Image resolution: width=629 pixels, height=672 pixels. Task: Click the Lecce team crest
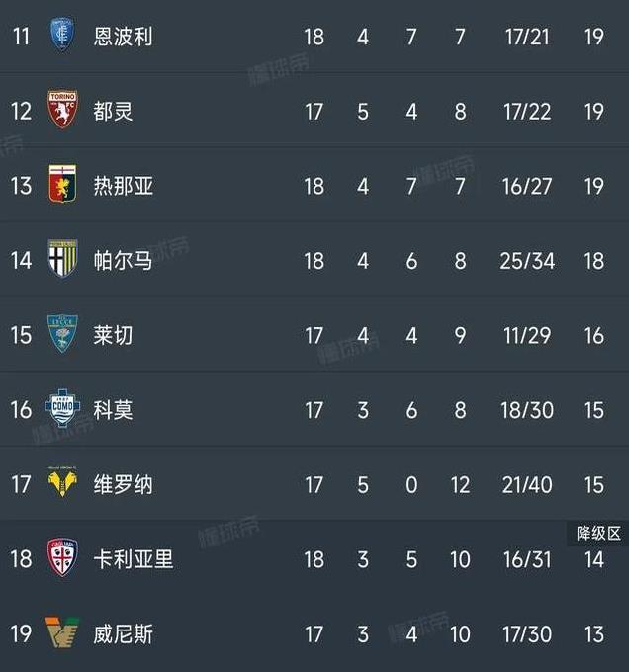tap(62, 333)
